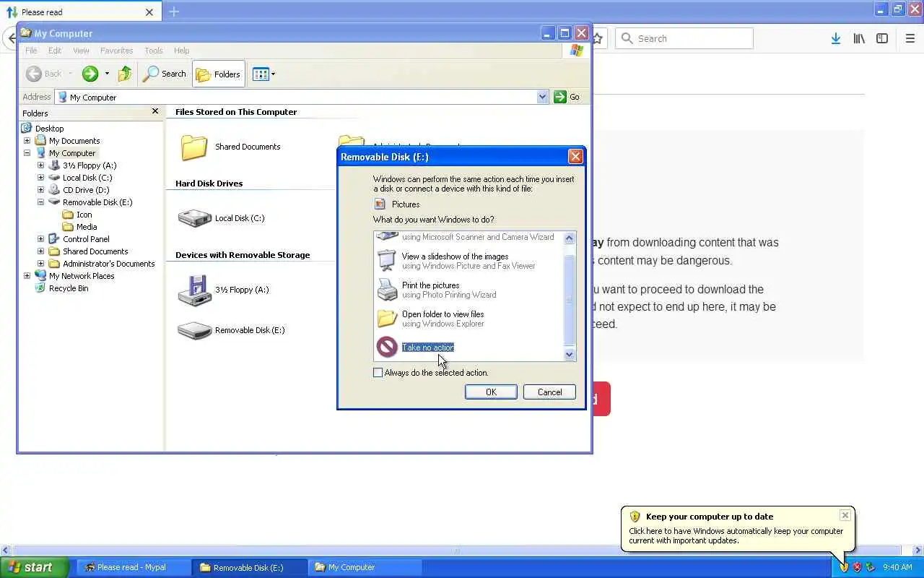Click OK in Removable Disk dialog
Viewport: 924px width, 578px height.
[491, 392]
